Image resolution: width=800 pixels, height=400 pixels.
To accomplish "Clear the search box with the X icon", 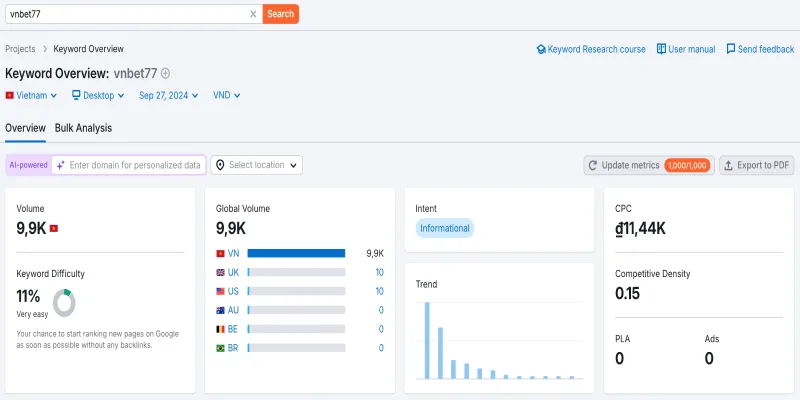I will tap(253, 14).
